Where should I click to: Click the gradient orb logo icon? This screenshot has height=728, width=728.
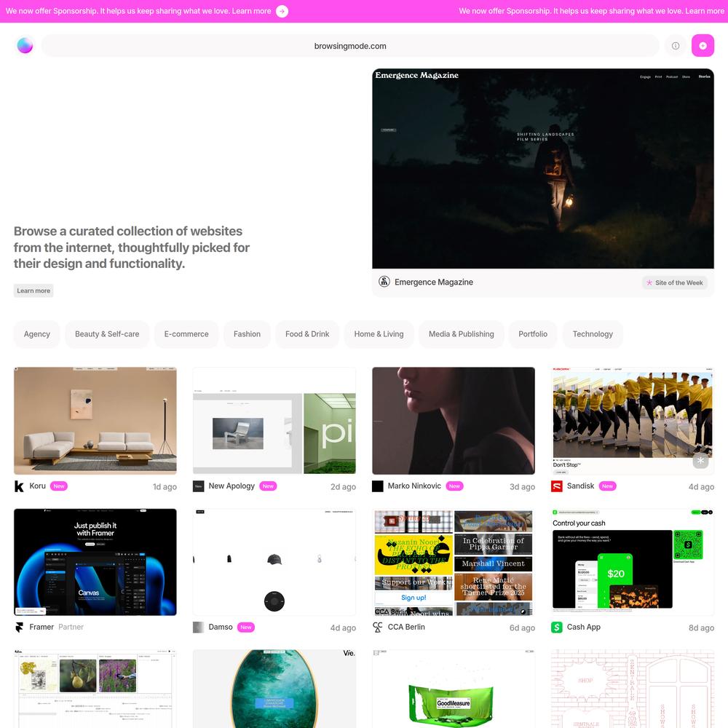25,45
